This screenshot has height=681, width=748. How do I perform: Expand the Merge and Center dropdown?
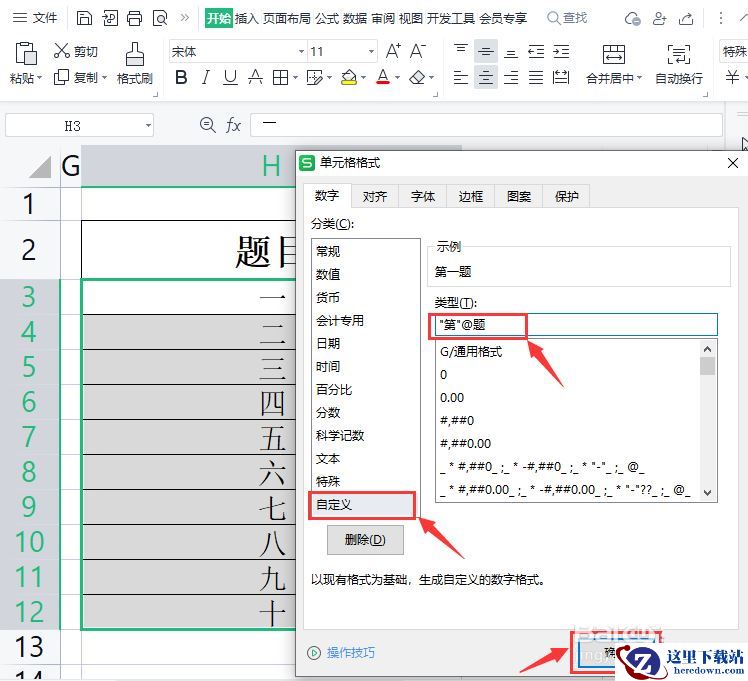(x=639, y=77)
